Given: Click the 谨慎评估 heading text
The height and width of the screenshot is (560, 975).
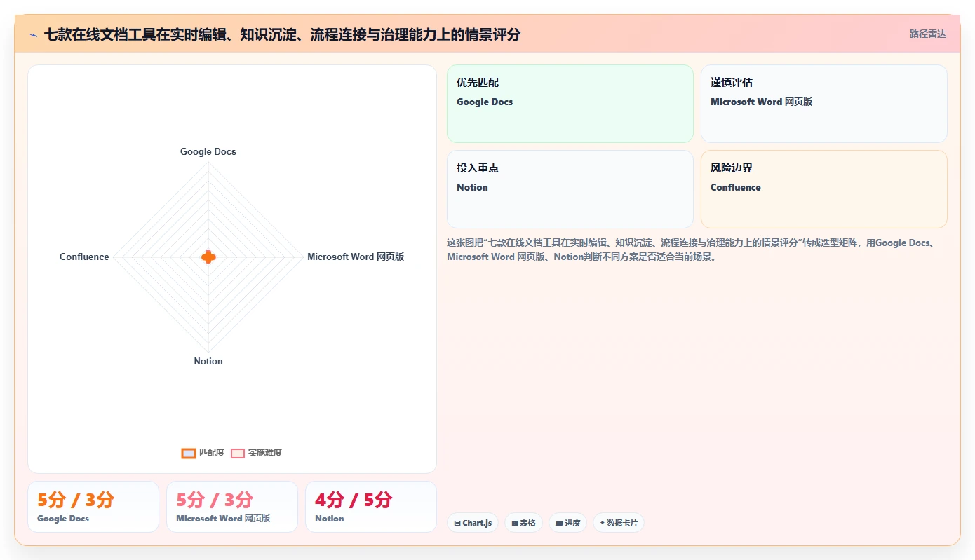Looking at the screenshot, I should click(x=732, y=83).
